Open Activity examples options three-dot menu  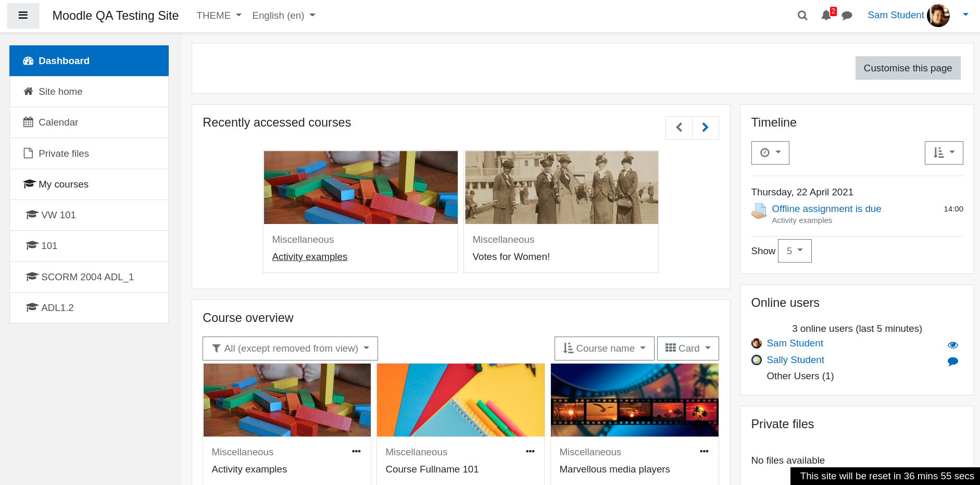coord(356,452)
